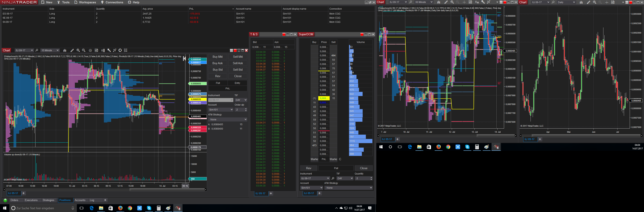Increase Order qty stepper in Chart Trader
This screenshot has height=212, width=644.
click(246, 109)
